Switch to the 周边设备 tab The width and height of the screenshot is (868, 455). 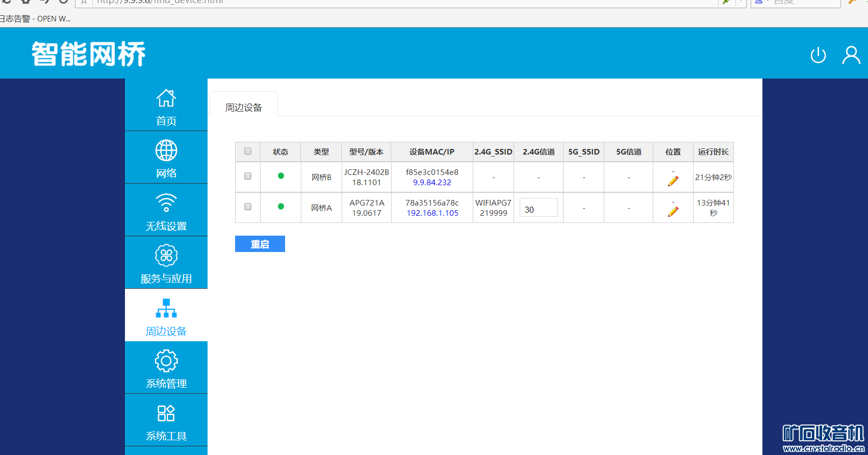coord(244,108)
